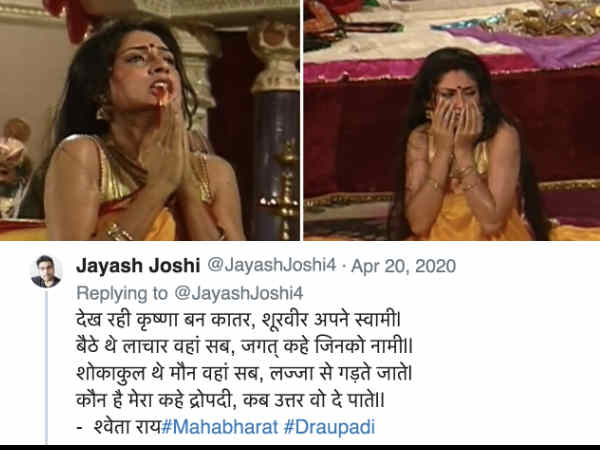Click the first poem line starting देख रही कृष्णा
Image resolution: width=600 pixels, height=450 pixels.
(238, 320)
